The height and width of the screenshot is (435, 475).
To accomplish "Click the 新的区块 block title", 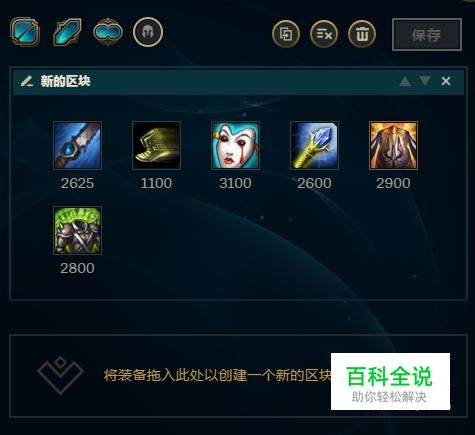I will (x=65, y=81).
